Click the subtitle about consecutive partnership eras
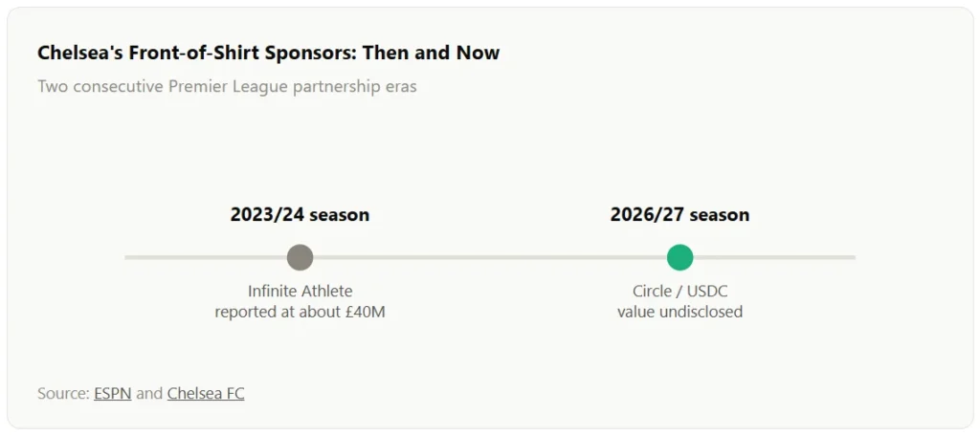Image resolution: width=980 pixels, height=435 pixels. (x=227, y=86)
